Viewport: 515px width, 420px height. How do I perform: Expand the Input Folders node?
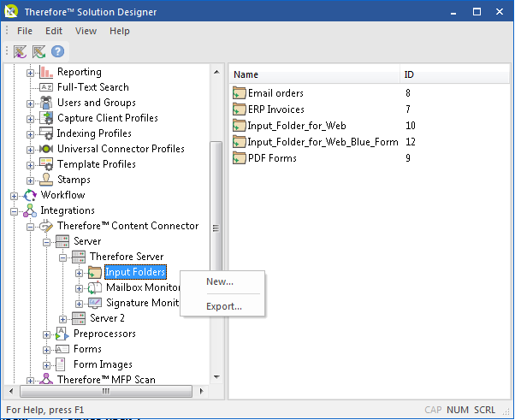tap(79, 273)
